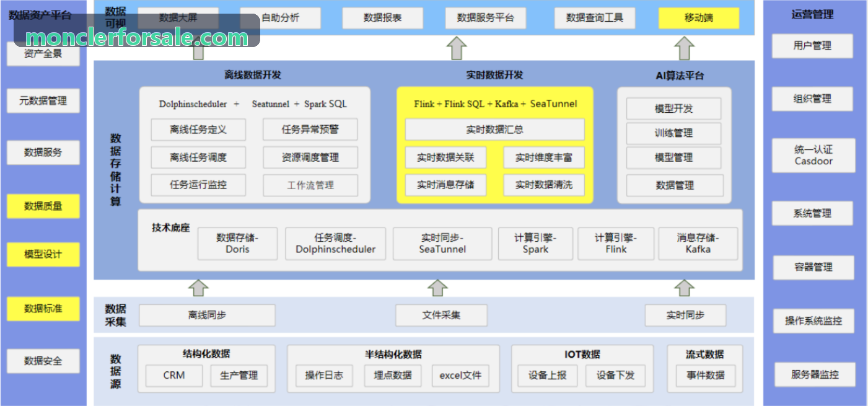
Task: Open the 容器管理 box
Action: (x=813, y=268)
